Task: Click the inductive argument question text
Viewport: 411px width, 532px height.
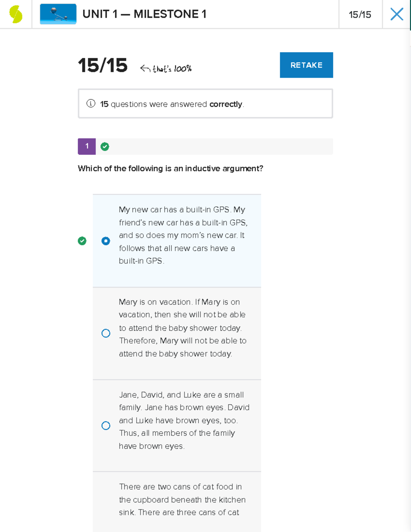Action: click(x=170, y=169)
